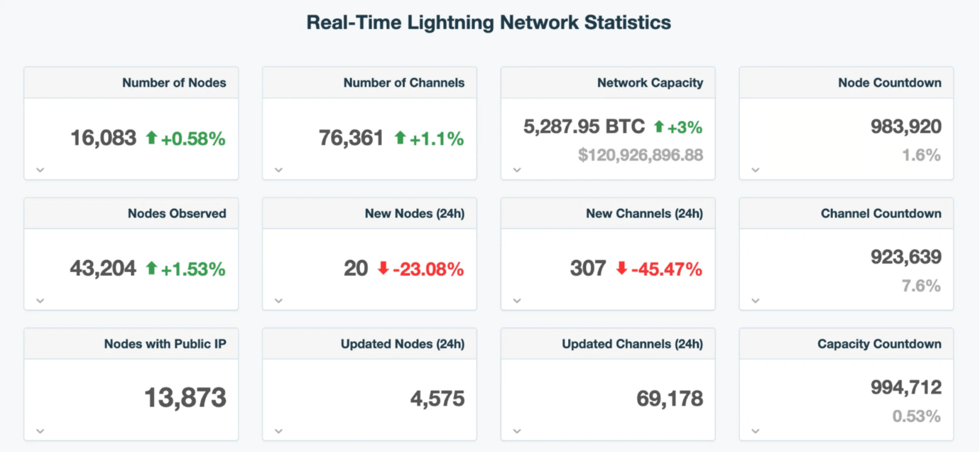Viewport: 980px width, 452px height.
Task: Expand the New Channels (24h) card chevron
Action: [518, 301]
